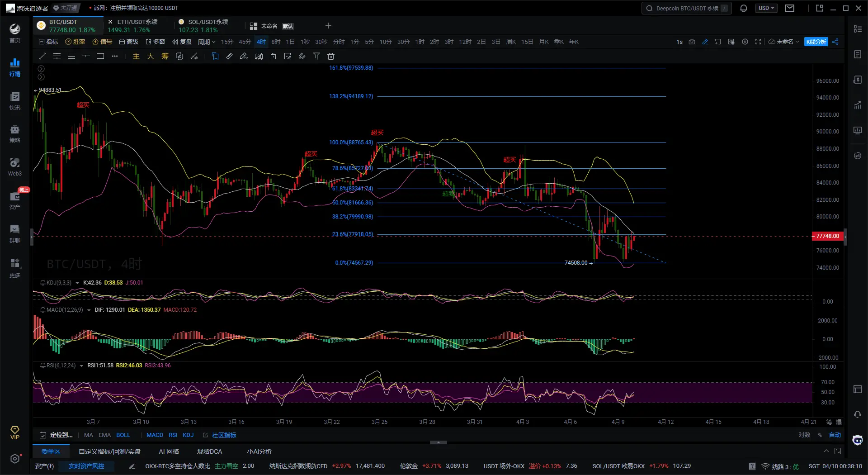The height and width of the screenshot is (475, 868).
Task: Click the share icon beside K线分析
Action: point(835,42)
